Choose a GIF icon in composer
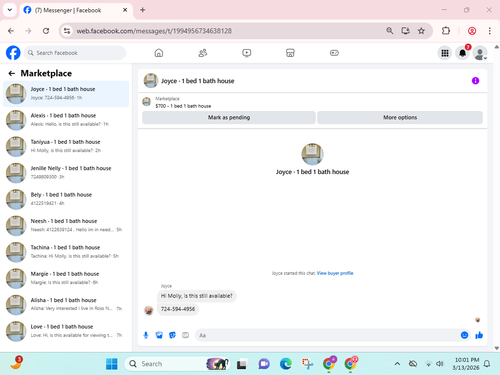Screen dimensions: 500x375 [185, 335]
